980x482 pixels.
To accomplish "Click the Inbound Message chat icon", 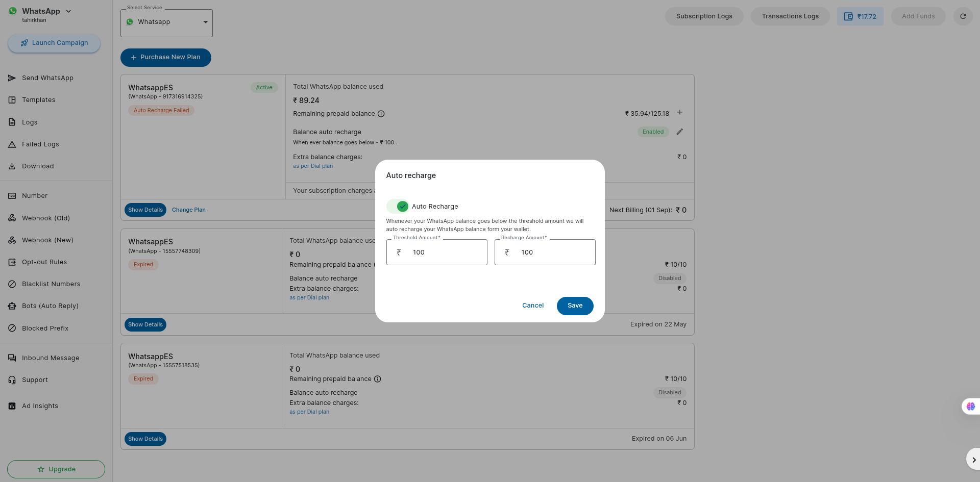I will pos(12,358).
